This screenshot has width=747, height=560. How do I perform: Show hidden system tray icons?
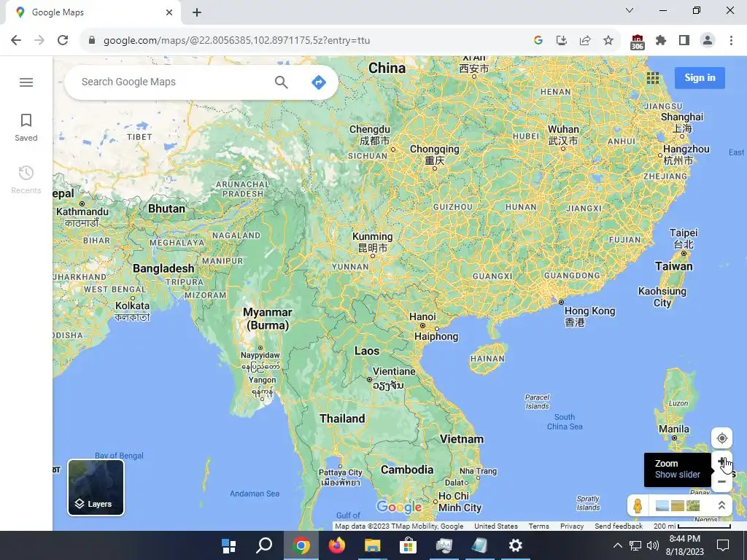(x=617, y=545)
